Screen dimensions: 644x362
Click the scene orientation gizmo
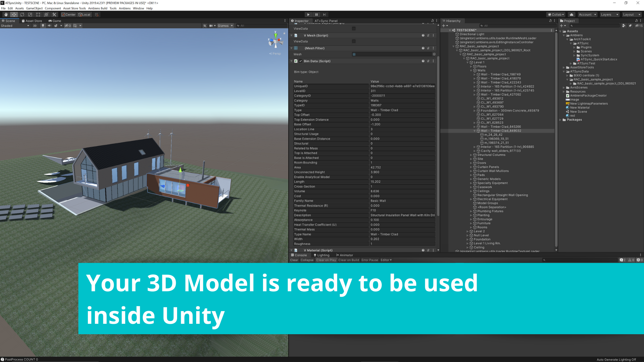tap(275, 42)
